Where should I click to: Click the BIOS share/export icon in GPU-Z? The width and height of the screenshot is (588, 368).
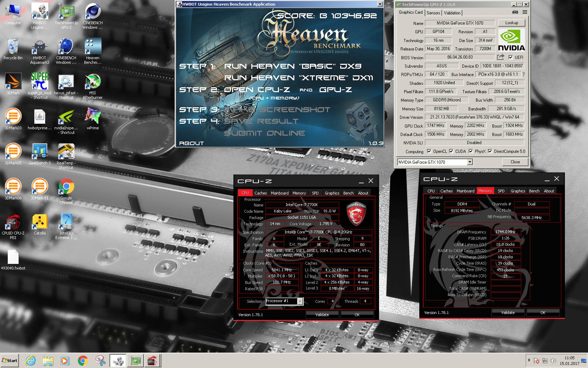pos(501,57)
